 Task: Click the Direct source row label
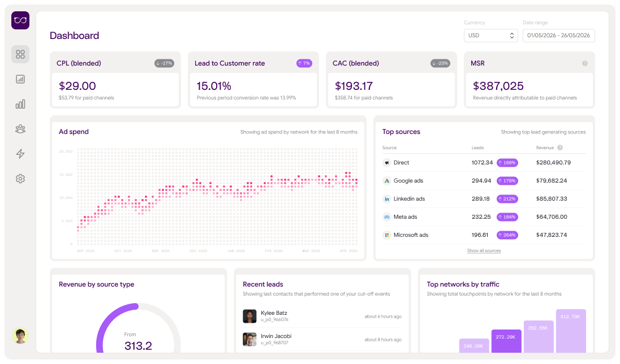pyautogui.click(x=401, y=162)
